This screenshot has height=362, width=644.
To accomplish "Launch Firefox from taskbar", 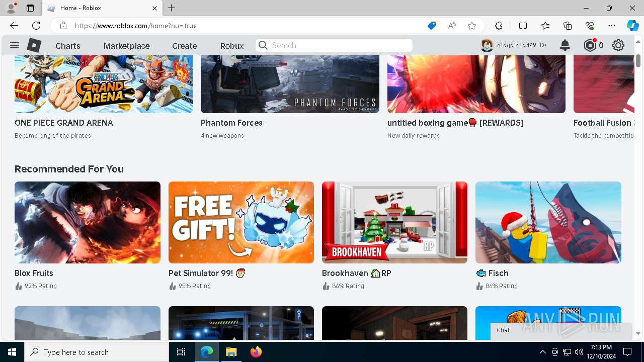I will (x=256, y=352).
